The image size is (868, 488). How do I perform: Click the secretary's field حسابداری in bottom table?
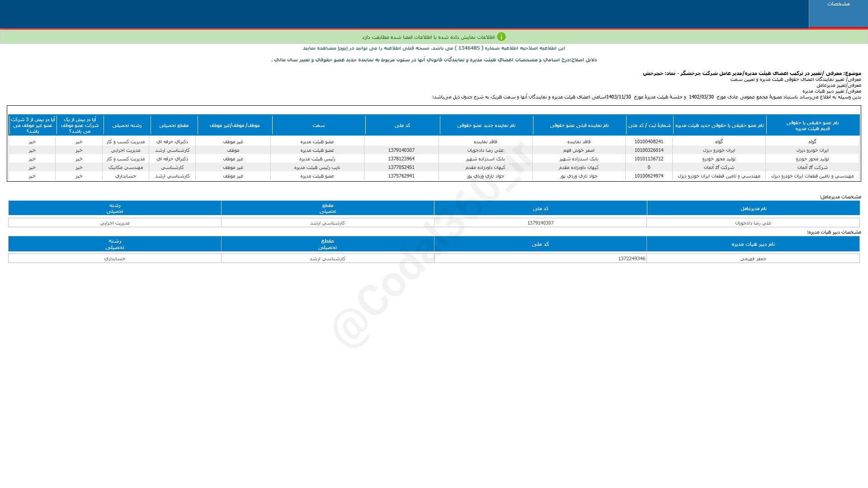tap(115, 259)
